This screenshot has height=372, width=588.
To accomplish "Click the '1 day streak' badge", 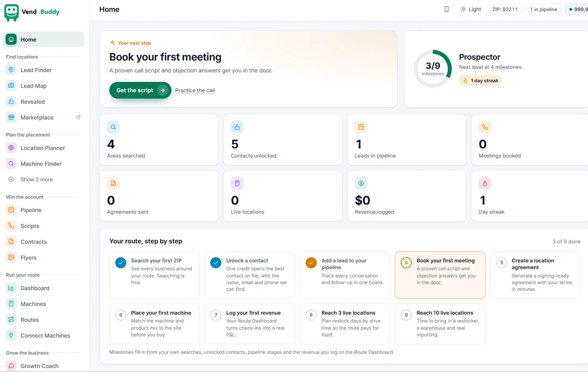I will 481,81.
